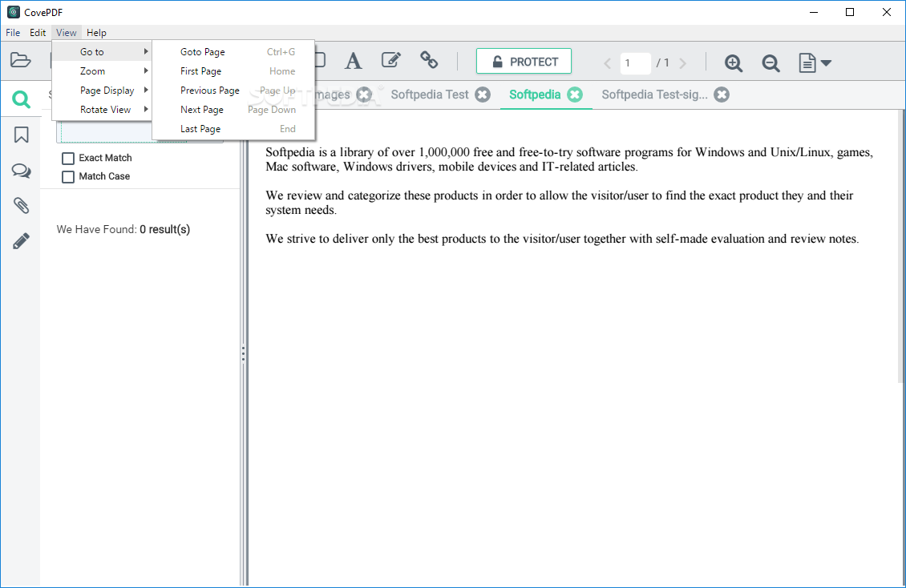Choose Next Page from submenu

pyautogui.click(x=233, y=110)
